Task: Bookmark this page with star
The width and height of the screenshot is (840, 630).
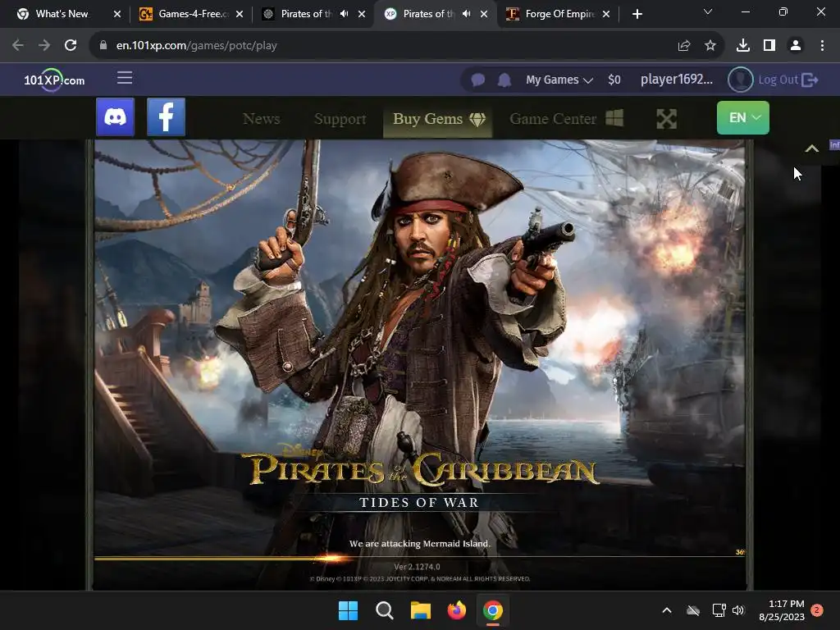Action: [x=710, y=46]
